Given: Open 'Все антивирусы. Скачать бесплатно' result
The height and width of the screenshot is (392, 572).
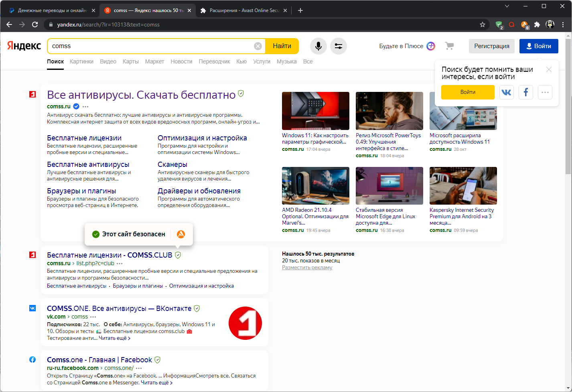Looking at the screenshot, I should click(141, 95).
